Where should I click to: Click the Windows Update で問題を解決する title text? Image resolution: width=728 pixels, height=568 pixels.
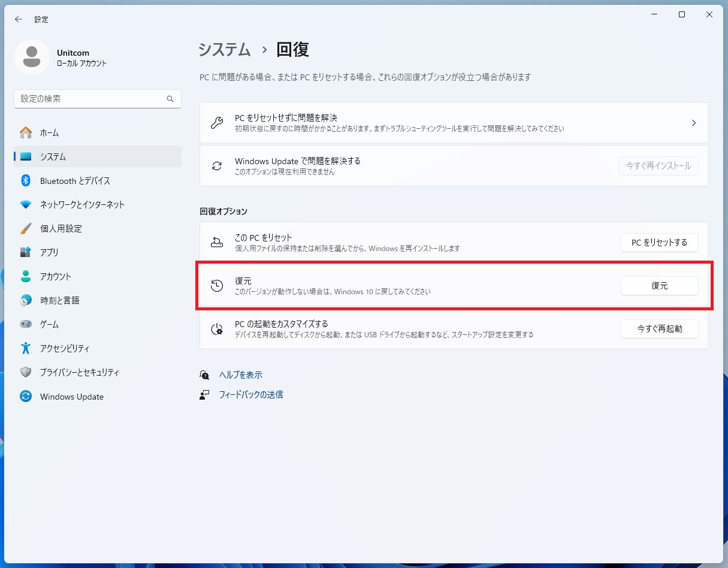coord(298,161)
